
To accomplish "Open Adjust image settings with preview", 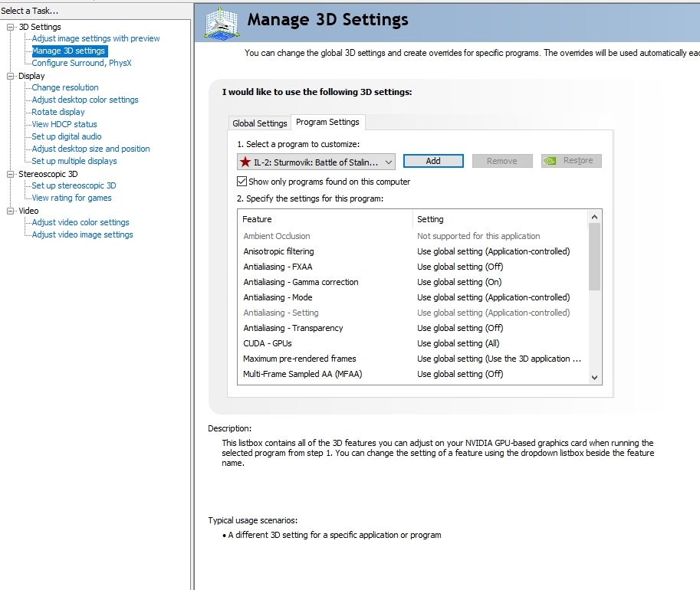I will [x=96, y=38].
